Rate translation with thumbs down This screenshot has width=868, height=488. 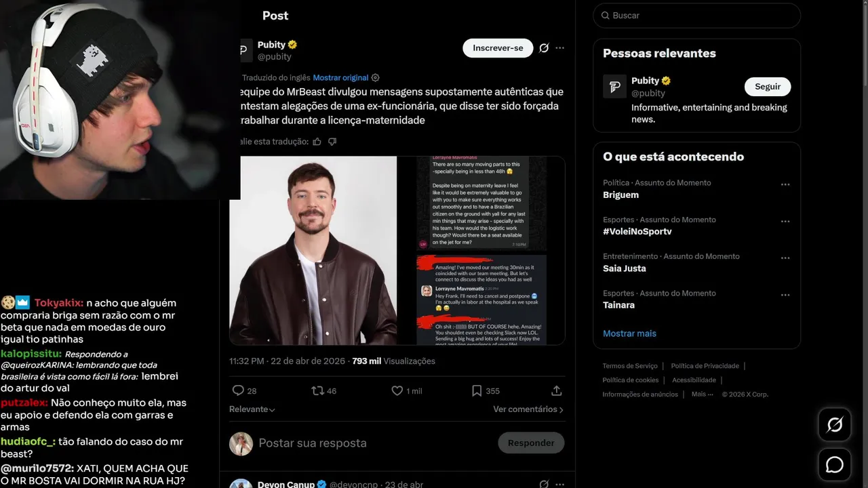(332, 142)
